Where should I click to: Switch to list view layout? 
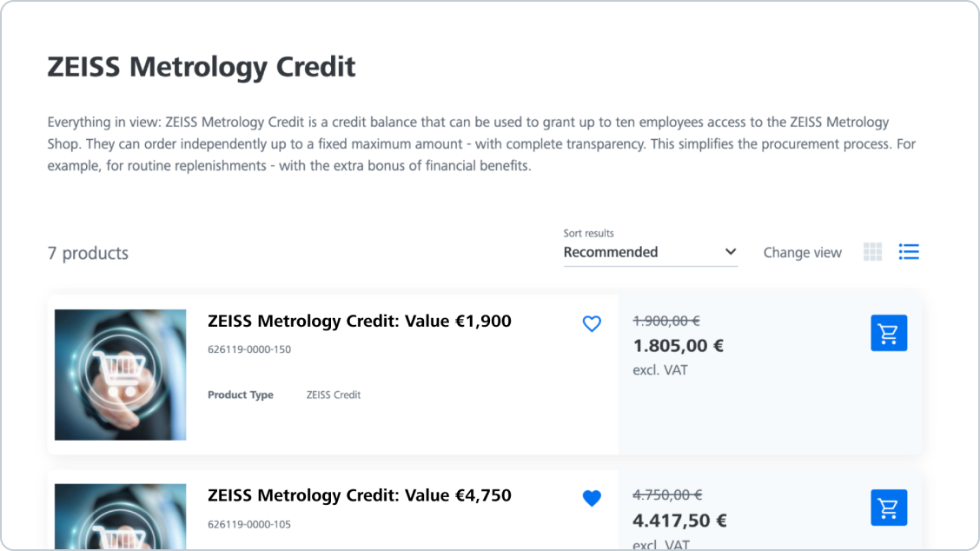click(909, 252)
